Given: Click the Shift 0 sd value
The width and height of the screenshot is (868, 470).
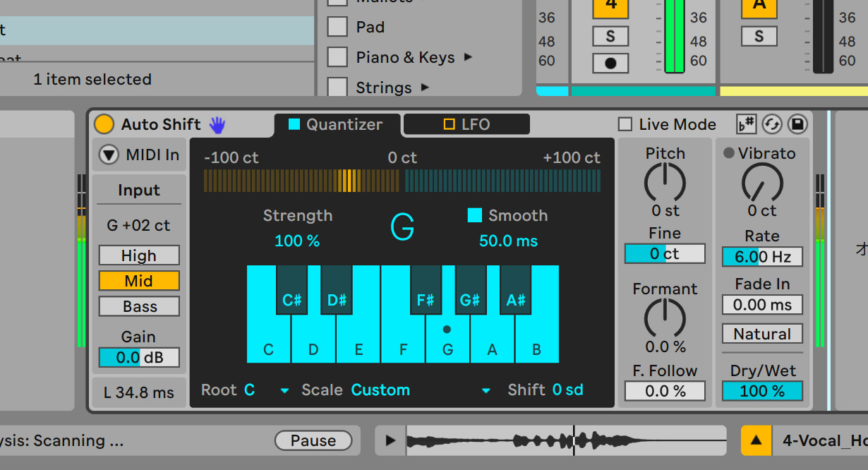Looking at the screenshot, I should (567, 390).
